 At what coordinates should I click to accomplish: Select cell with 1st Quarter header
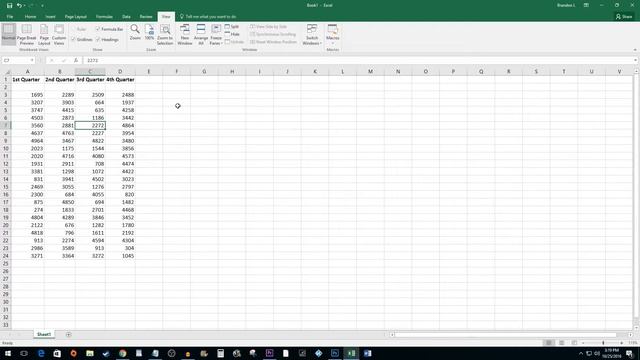[27, 80]
